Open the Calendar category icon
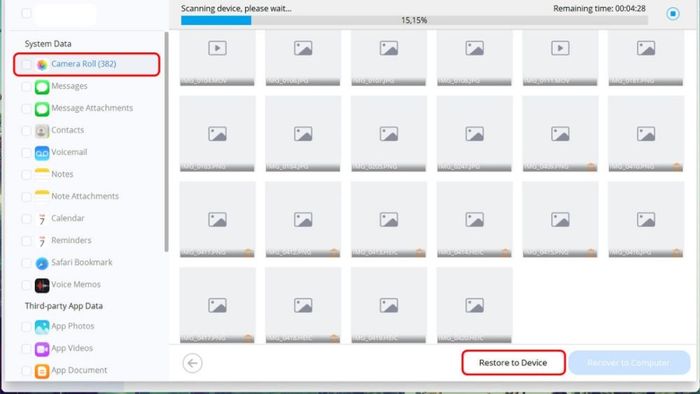700x394 pixels. point(42,219)
